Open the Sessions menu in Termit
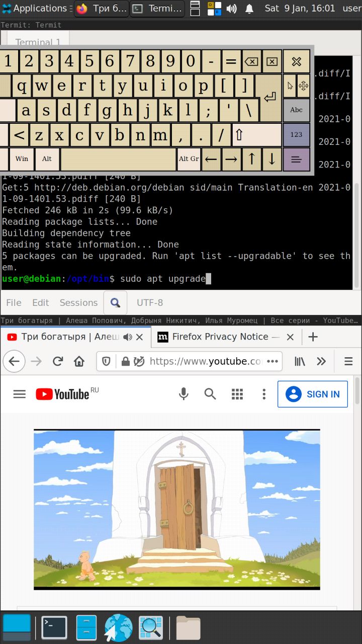This screenshot has height=644, width=362. [78, 302]
